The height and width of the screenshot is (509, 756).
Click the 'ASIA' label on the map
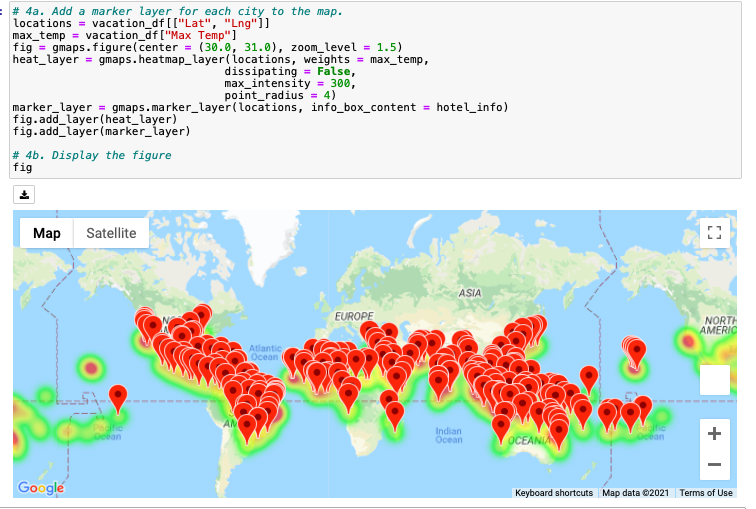470,293
